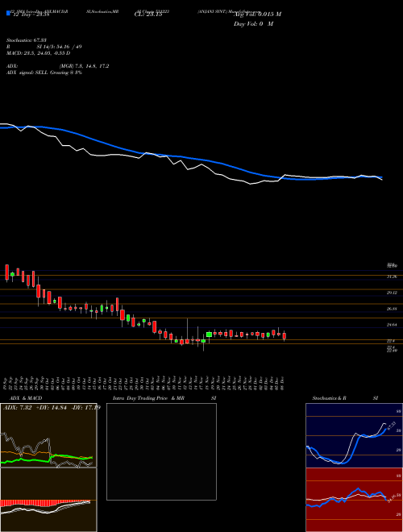Click the 29.12 price axis label

pos(393,293)
